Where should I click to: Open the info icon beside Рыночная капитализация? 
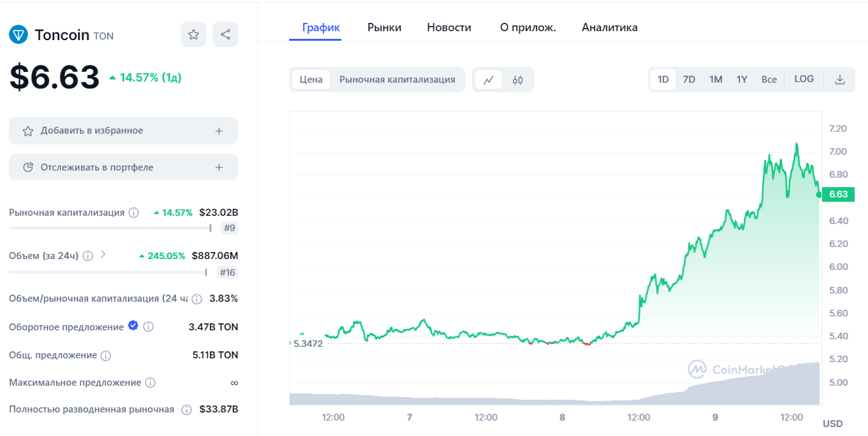point(134,213)
